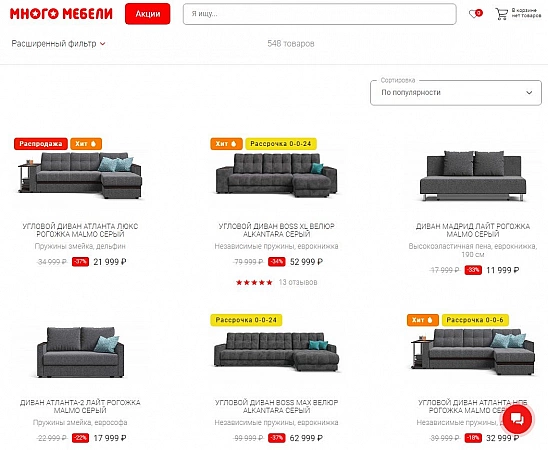
Task: Click the Хит badge on Boss XL sofa
Action: click(226, 144)
